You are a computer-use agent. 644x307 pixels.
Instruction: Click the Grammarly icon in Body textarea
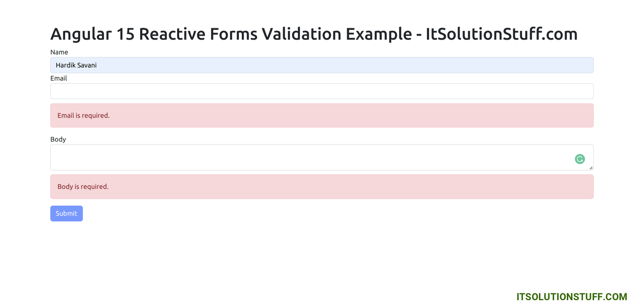(580, 159)
